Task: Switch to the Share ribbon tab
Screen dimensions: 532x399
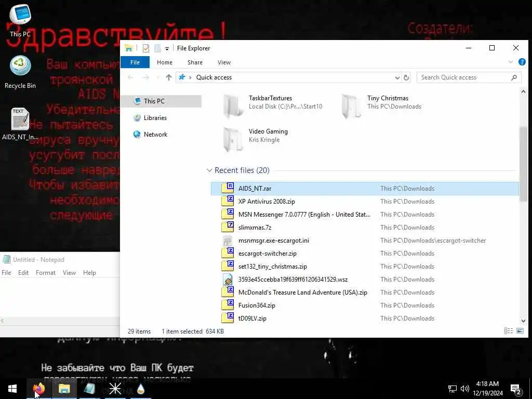Action: pos(195,62)
